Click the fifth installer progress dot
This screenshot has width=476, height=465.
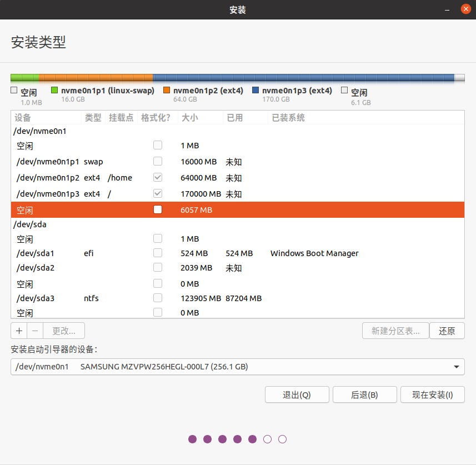252,439
